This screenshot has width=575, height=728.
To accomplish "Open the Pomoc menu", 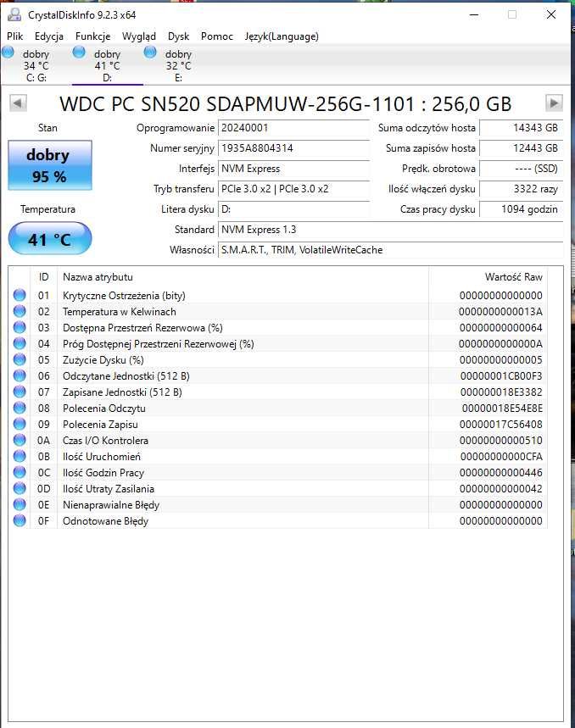I will 217,36.
